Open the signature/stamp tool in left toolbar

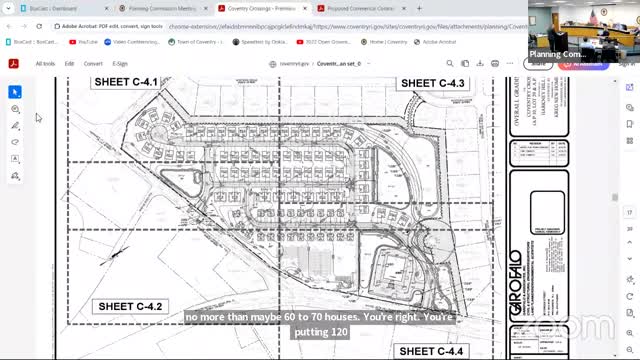pos(15,176)
